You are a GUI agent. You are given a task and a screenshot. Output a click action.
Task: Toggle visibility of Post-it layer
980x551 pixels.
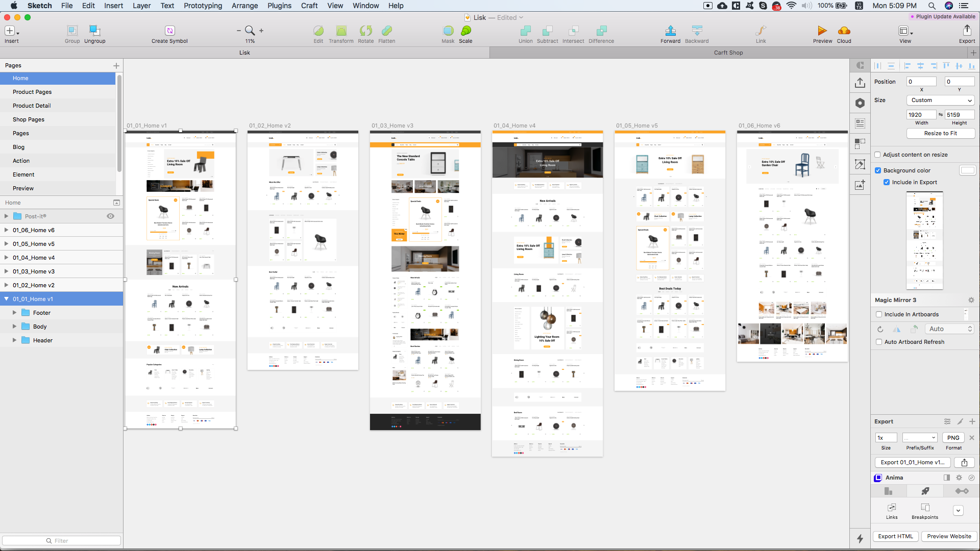pos(110,216)
